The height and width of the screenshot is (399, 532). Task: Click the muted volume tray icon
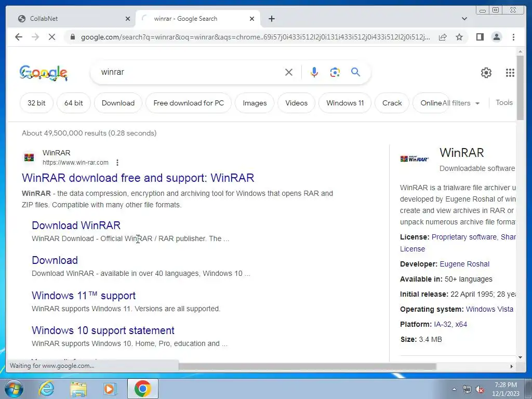tap(480, 390)
